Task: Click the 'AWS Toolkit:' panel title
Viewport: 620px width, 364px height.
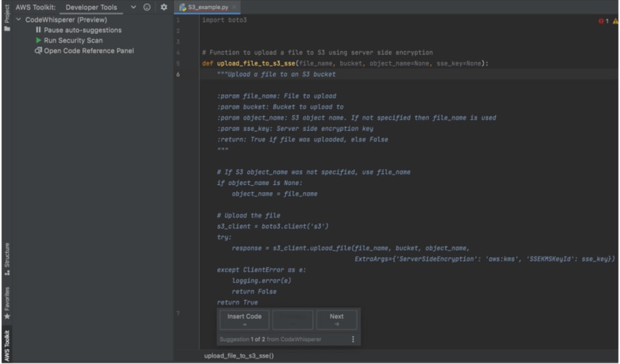Action: coord(36,7)
